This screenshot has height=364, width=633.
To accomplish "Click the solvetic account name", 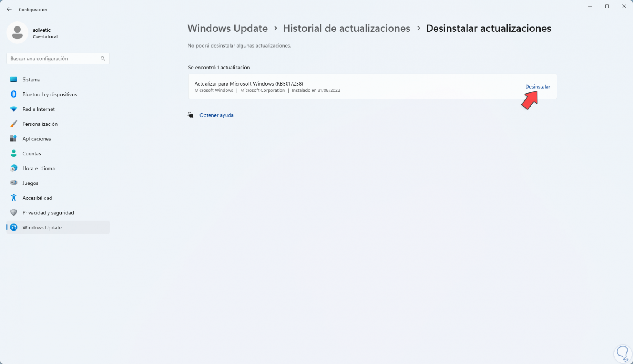I will coord(42,30).
